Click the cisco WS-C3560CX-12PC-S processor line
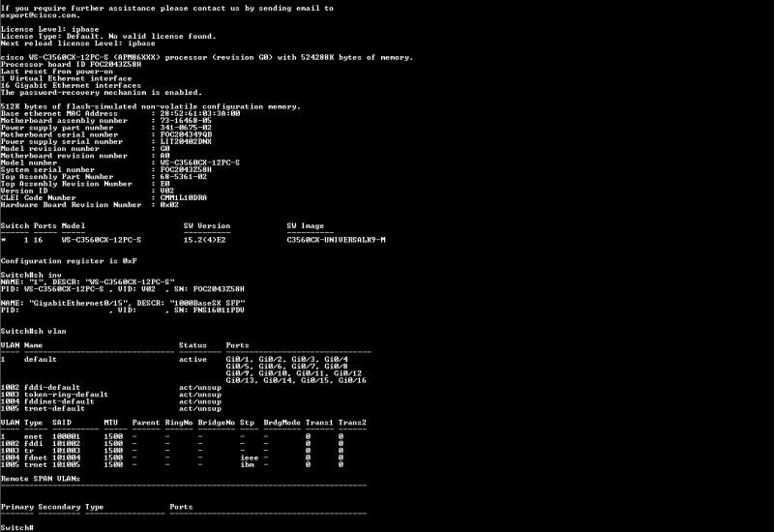The image size is (774, 532). click(x=207, y=58)
